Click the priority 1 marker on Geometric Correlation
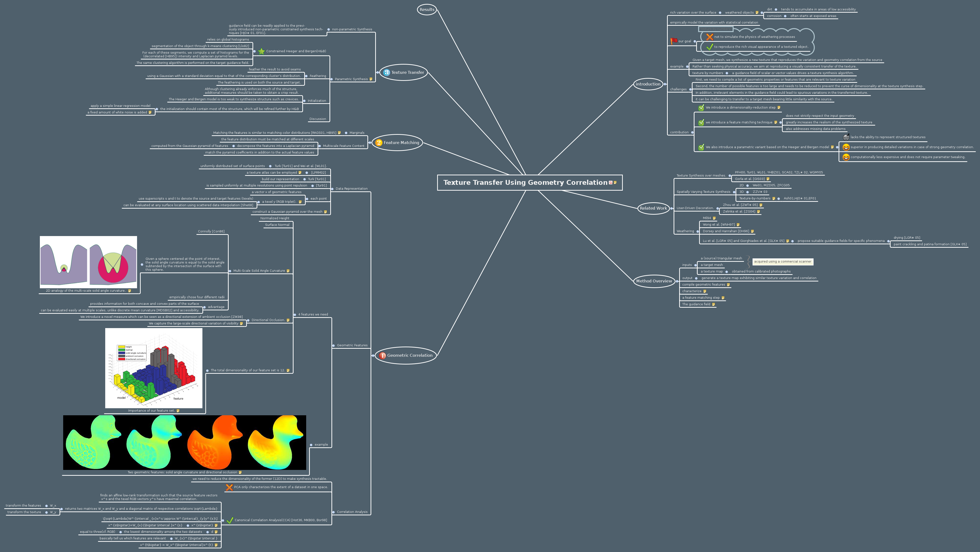980x552 pixels. tap(382, 356)
